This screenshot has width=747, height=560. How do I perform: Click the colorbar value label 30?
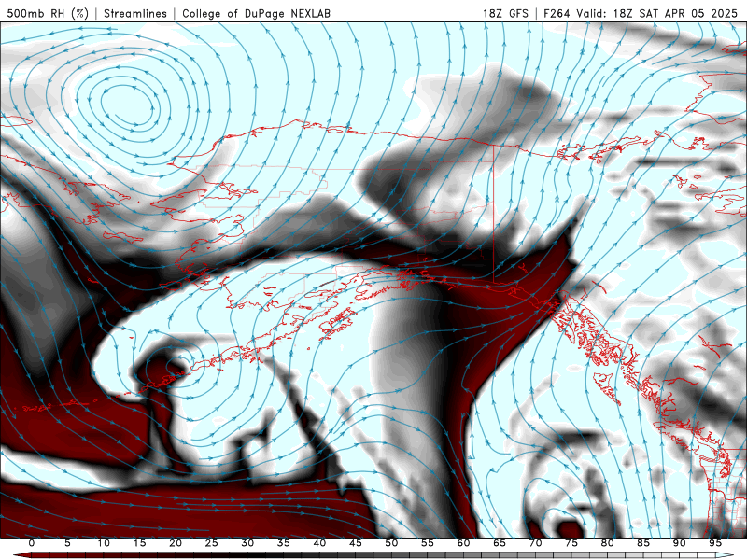(x=247, y=543)
